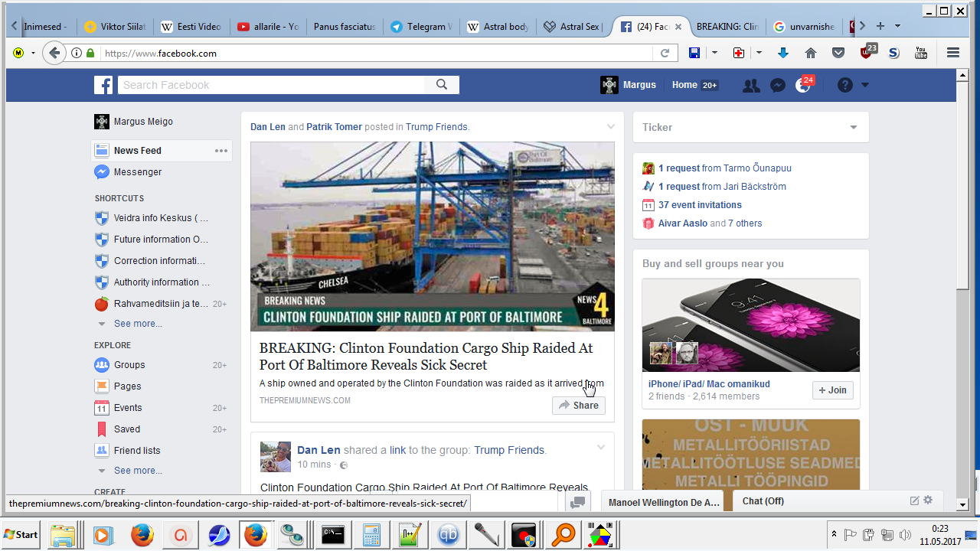Switch to the BREAKING: Clin tab
Screen dimensions: 980x551
pyautogui.click(x=727, y=27)
